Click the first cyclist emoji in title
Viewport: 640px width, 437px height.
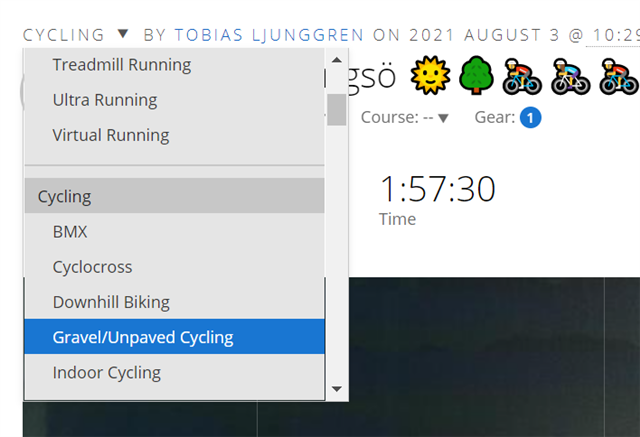tap(522, 76)
